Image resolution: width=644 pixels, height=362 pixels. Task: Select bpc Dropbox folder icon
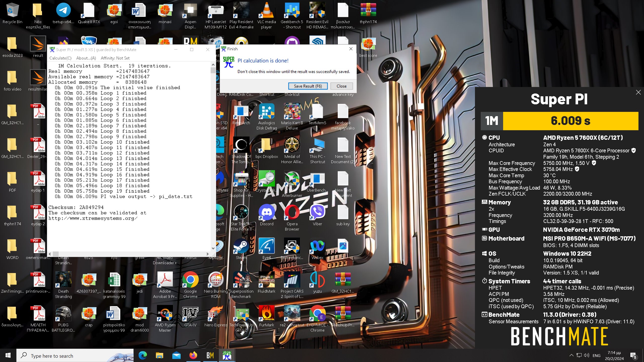coord(266,148)
